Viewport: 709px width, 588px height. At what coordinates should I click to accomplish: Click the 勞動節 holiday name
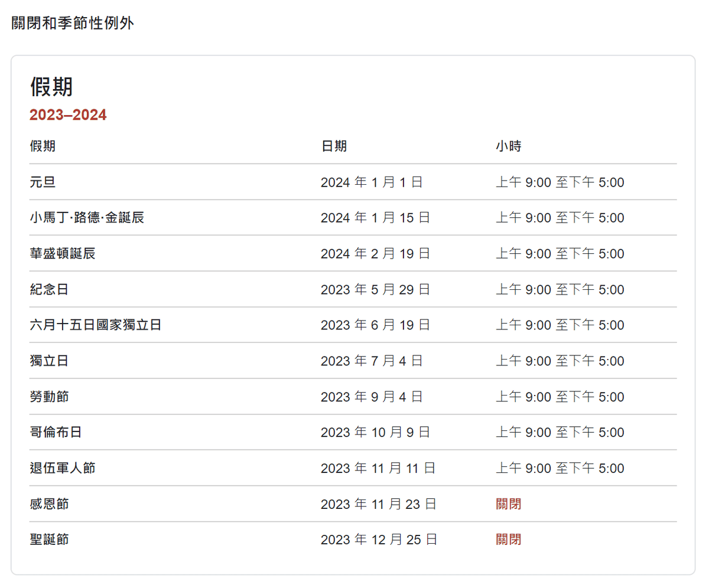coord(49,397)
